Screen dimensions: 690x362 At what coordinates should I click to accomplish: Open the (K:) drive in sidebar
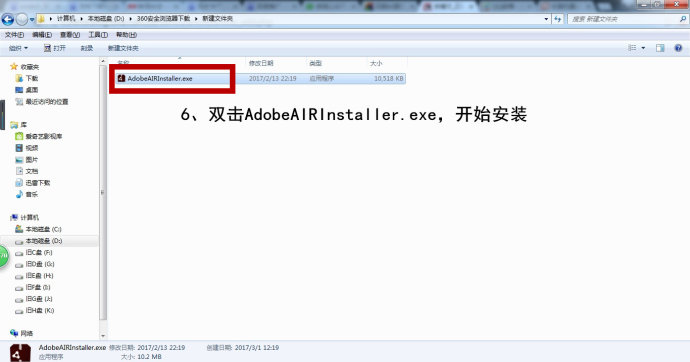(40, 311)
